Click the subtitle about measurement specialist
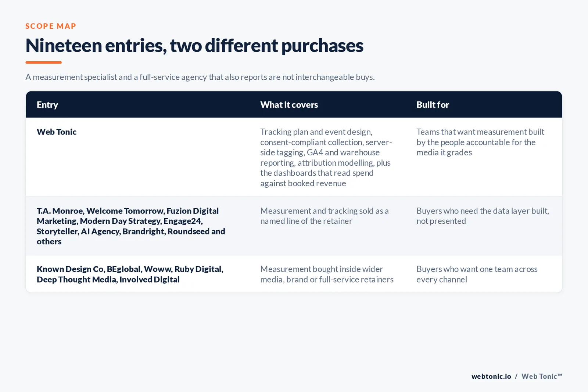Image resolution: width=588 pixels, height=392 pixels. 200,77
